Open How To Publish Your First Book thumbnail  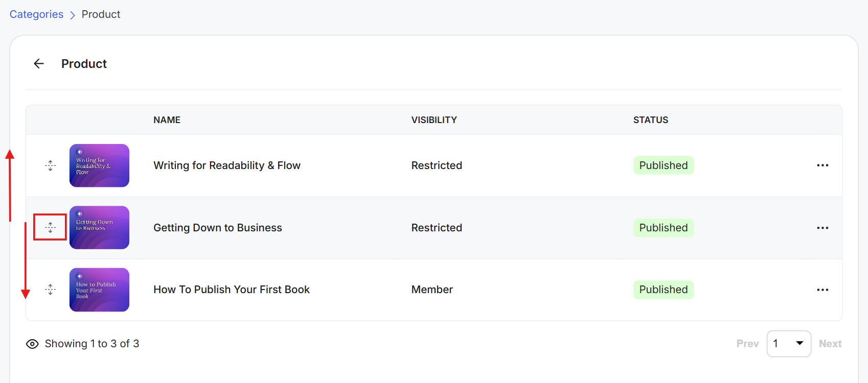99,290
